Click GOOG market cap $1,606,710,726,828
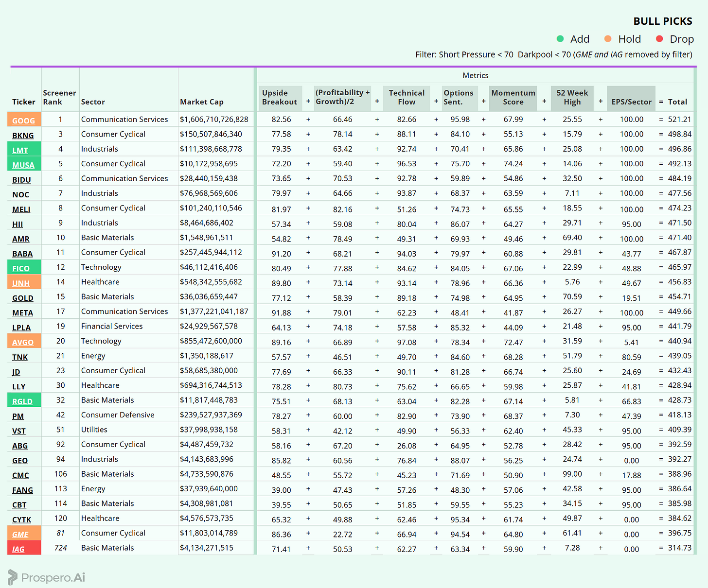708x588 pixels. (x=214, y=119)
